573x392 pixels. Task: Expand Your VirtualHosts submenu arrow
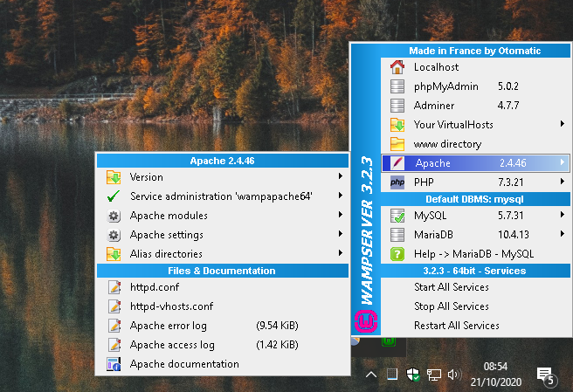tap(563, 124)
